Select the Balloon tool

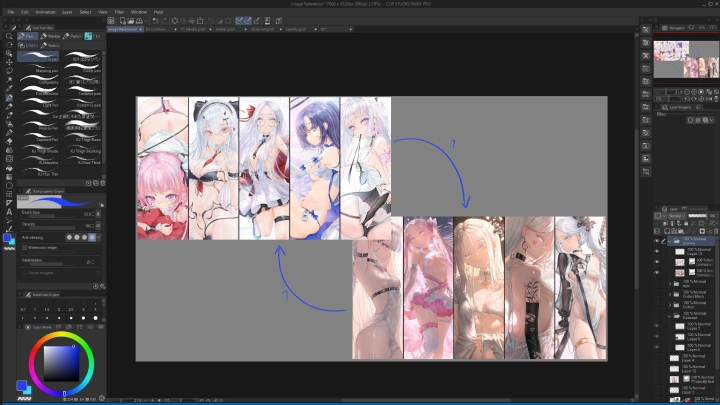9,220
